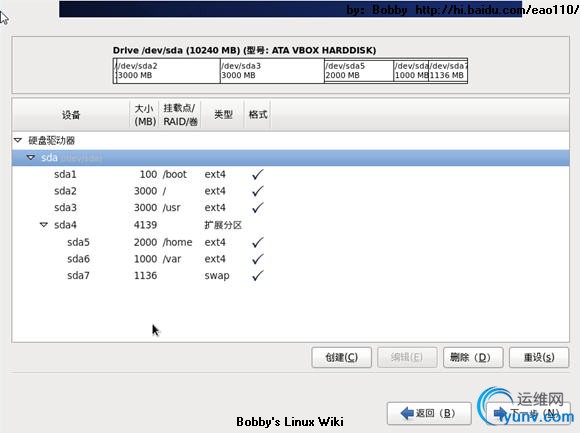
Task: Click 1000 MB sda6 block in diagram
Action: tap(411, 71)
